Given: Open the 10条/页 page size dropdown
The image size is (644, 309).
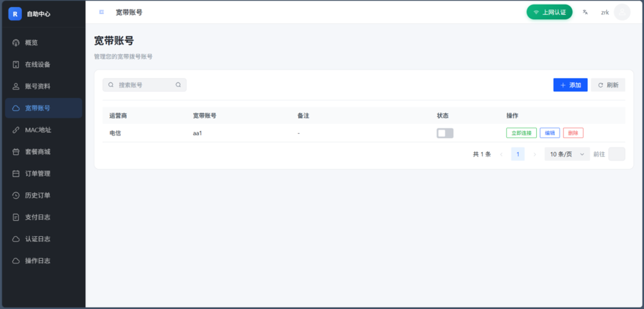Looking at the screenshot, I should (567, 154).
